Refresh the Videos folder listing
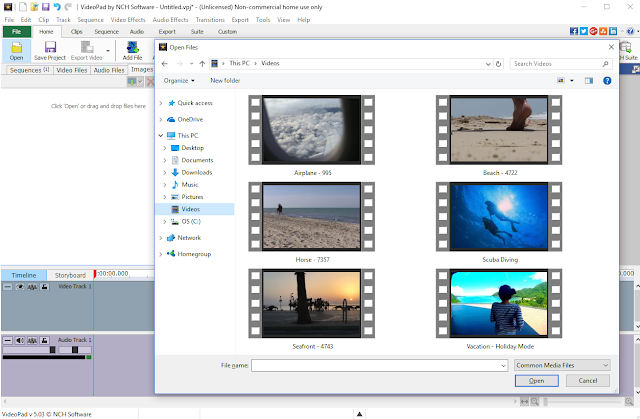640x419 pixels. pos(498,64)
